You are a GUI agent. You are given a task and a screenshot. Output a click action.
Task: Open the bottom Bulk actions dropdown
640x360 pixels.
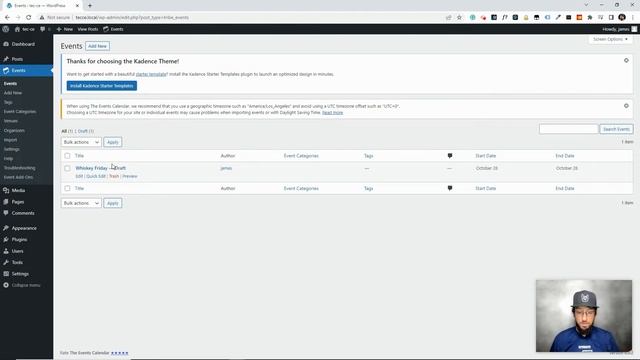[81, 203]
